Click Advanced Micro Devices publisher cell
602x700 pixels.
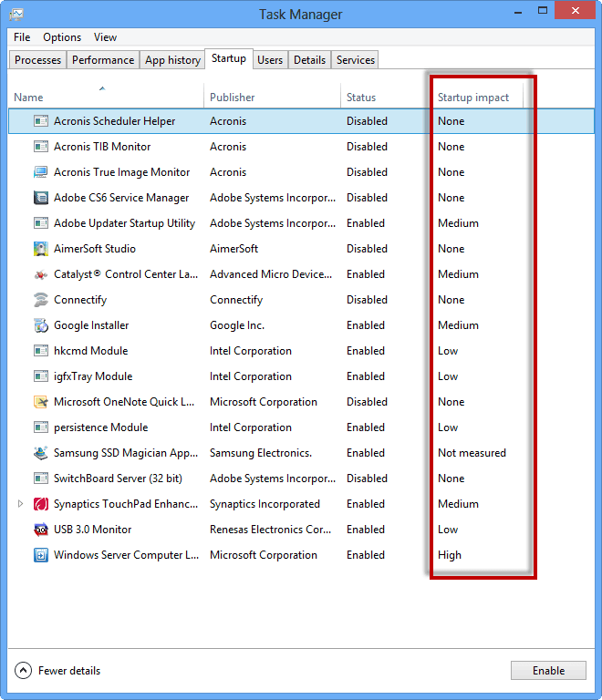(x=271, y=274)
